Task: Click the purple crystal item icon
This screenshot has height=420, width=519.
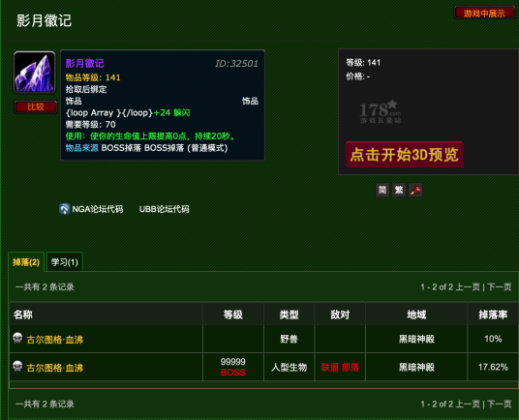Action: (x=35, y=73)
